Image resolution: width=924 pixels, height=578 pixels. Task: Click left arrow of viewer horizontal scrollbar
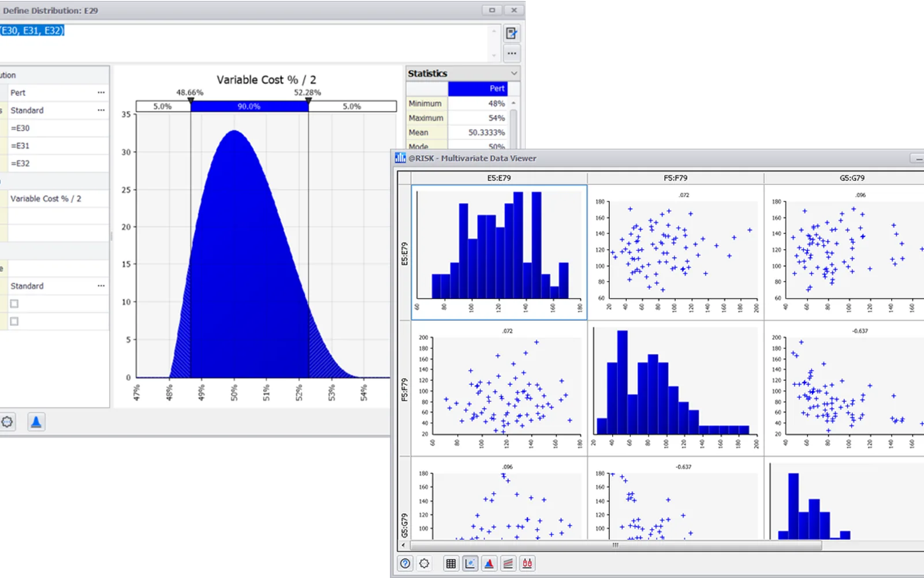click(403, 545)
